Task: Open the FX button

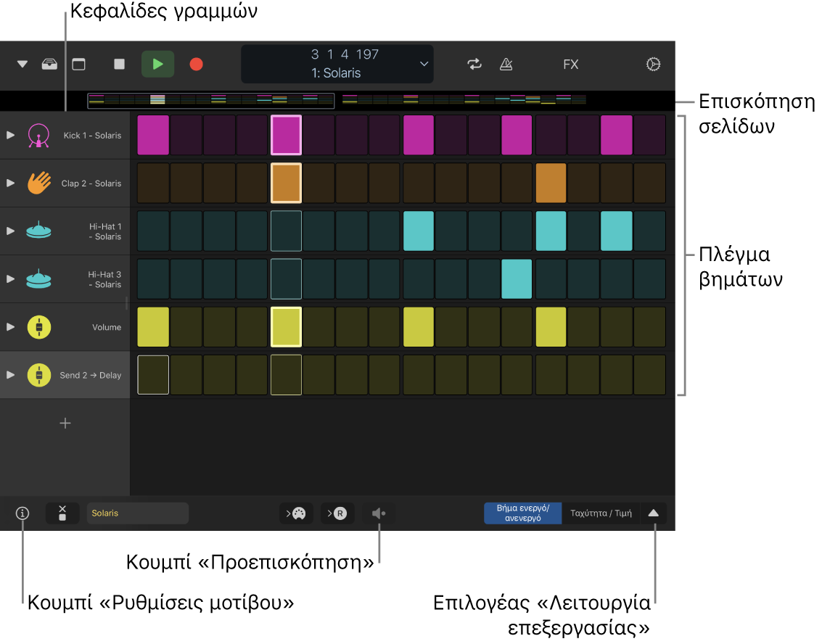Action: pos(570,65)
